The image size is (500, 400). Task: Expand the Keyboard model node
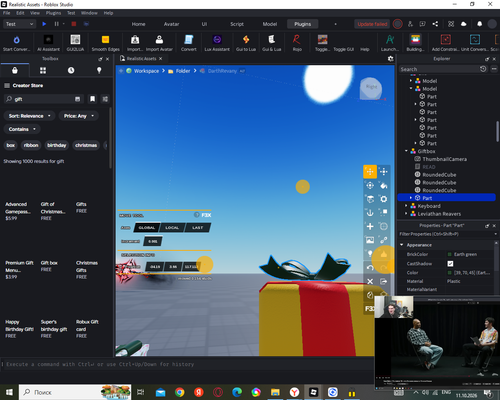406,206
